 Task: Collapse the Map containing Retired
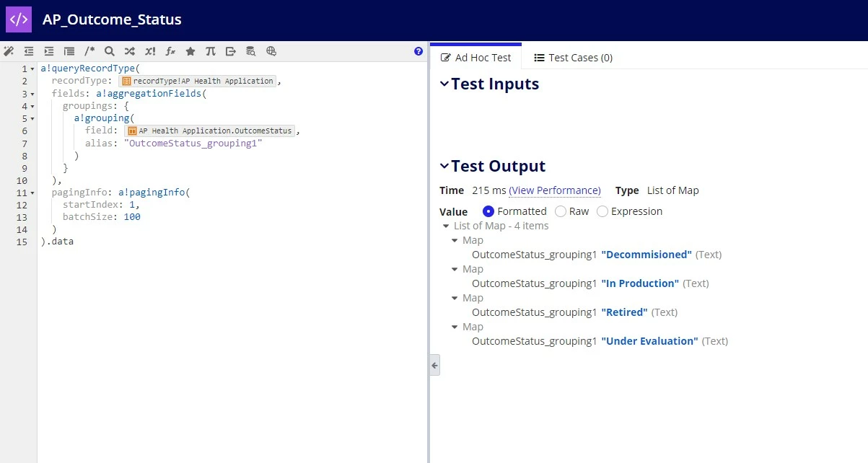(x=455, y=298)
